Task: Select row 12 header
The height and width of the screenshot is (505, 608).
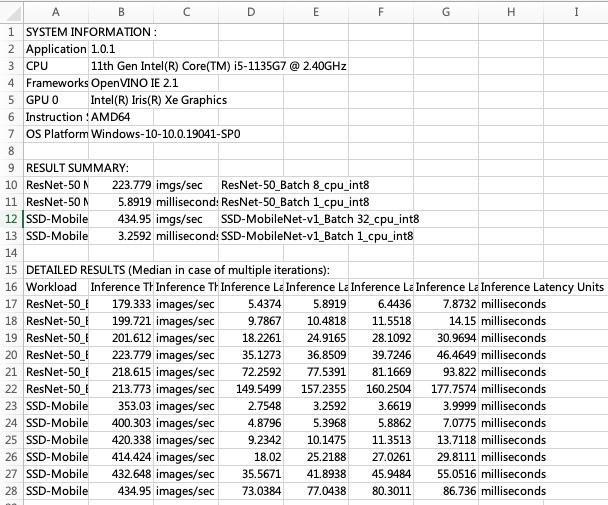Action: click(x=12, y=219)
